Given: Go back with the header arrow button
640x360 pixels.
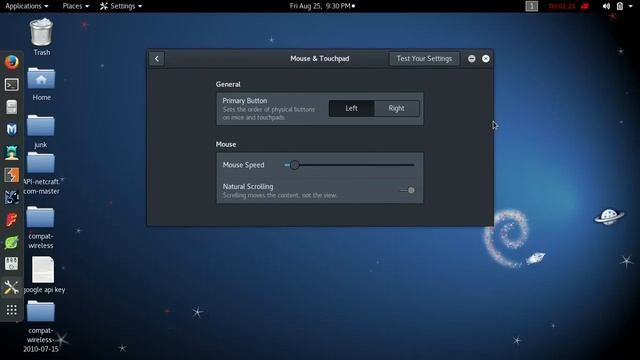Looking at the screenshot, I should [x=157, y=59].
